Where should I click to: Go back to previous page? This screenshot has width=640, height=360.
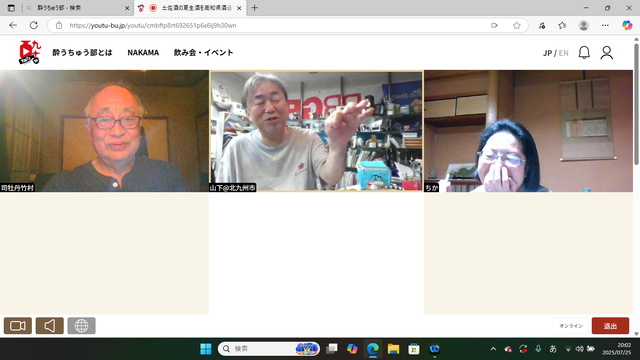coord(13,25)
